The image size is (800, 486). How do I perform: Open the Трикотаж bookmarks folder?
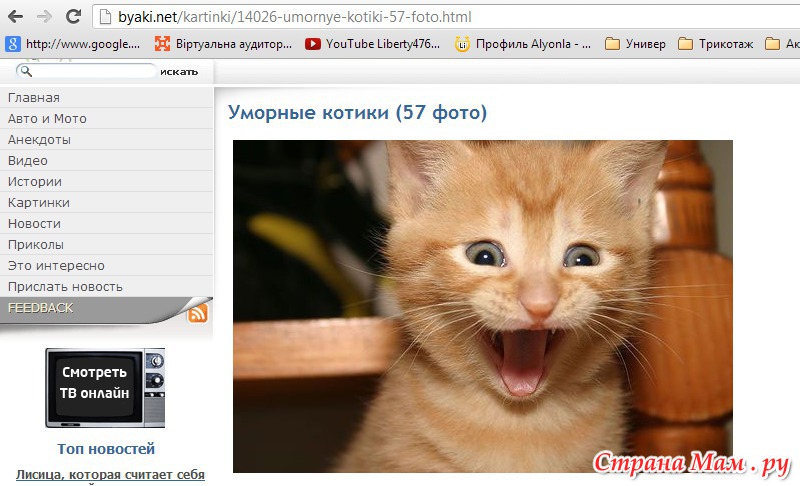(715, 44)
